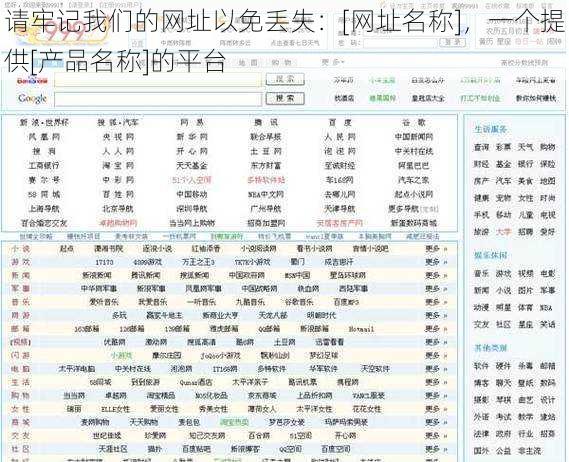569x462 pixels.
Task: Click the Google search input field
Action: [158, 99]
